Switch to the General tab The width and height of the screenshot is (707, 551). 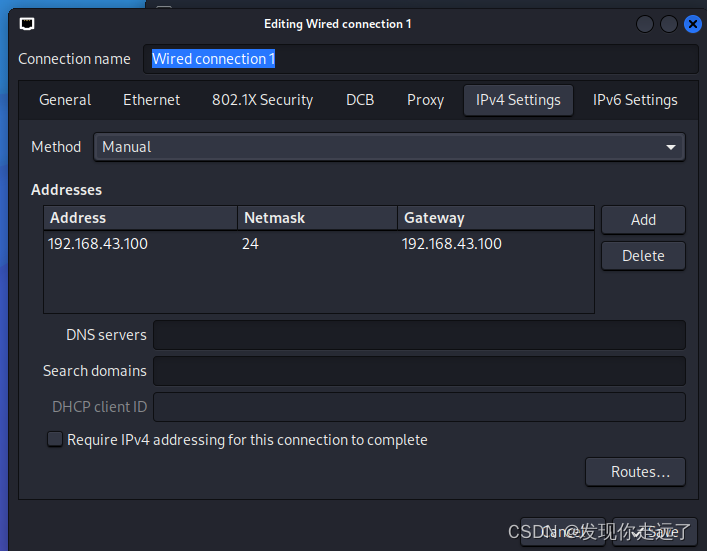[x=65, y=100]
